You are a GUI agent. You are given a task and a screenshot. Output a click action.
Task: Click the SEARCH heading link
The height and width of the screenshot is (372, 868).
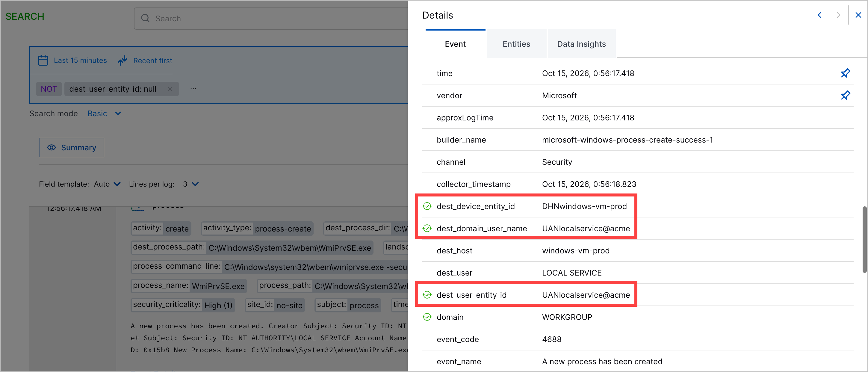pos(25,16)
